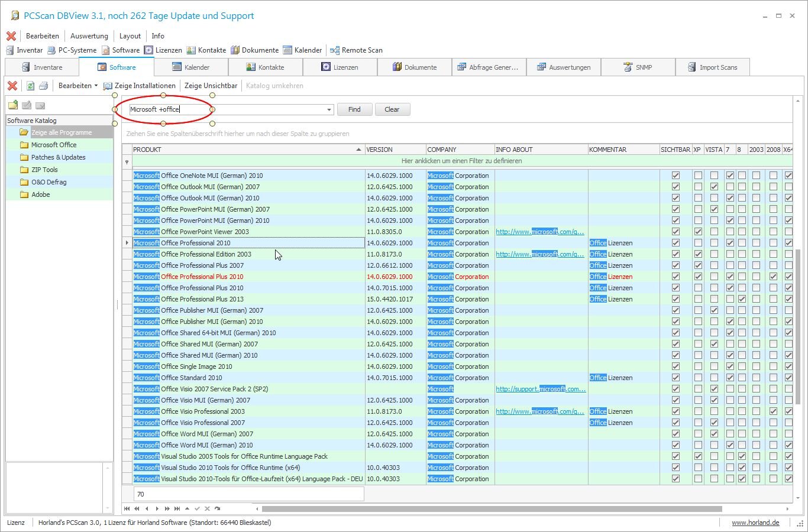Click Zeige Unsichtbar in the catalog toolbar
The height and width of the screenshot is (532, 808).
(x=211, y=86)
